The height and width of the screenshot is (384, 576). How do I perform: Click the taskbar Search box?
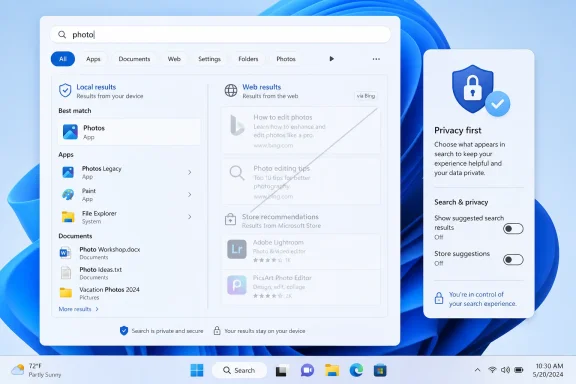tap(239, 370)
